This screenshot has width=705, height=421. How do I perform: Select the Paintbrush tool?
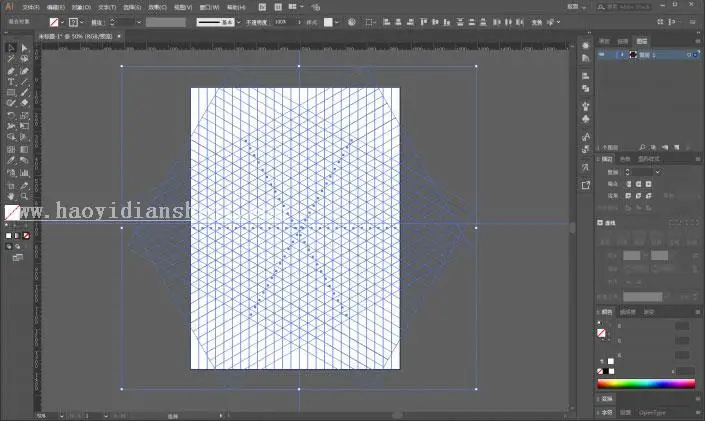coord(24,93)
